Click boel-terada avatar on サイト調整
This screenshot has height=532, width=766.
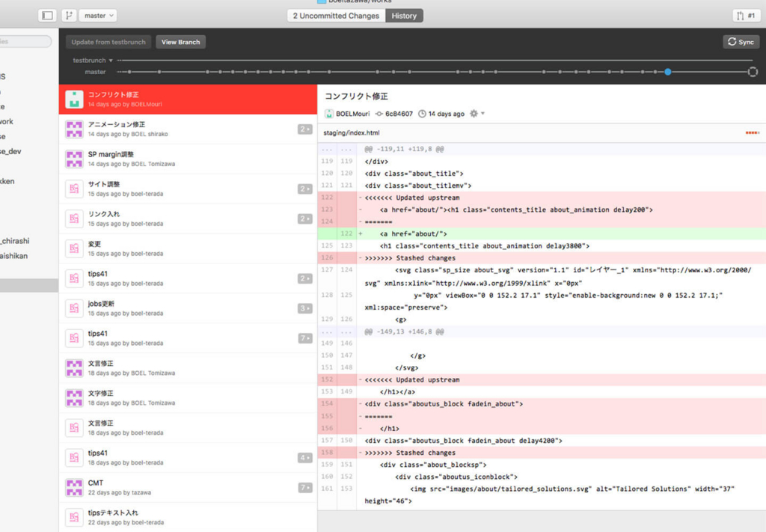coord(74,189)
